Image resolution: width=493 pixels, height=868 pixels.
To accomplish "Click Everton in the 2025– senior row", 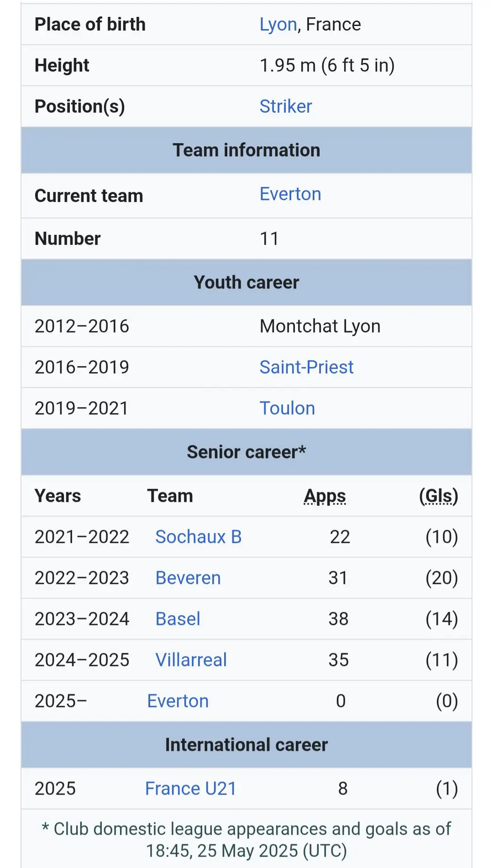I will coord(178,702).
